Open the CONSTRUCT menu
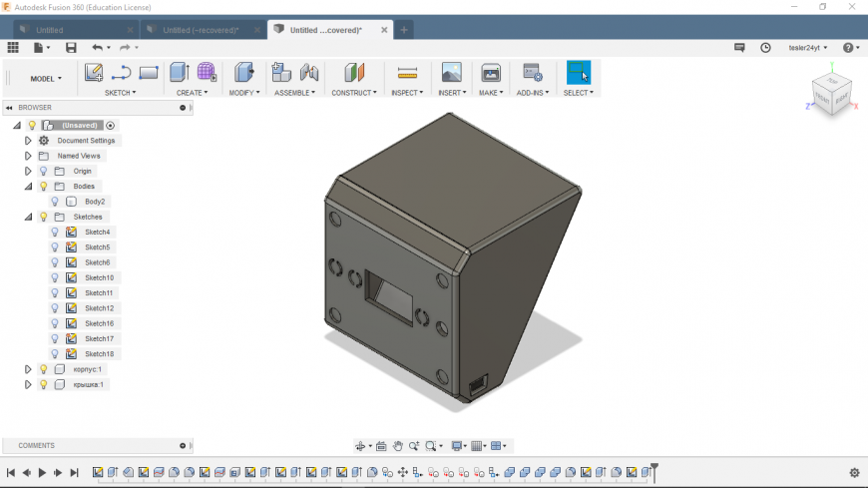Screen dimensions: 868x488 coord(354,93)
